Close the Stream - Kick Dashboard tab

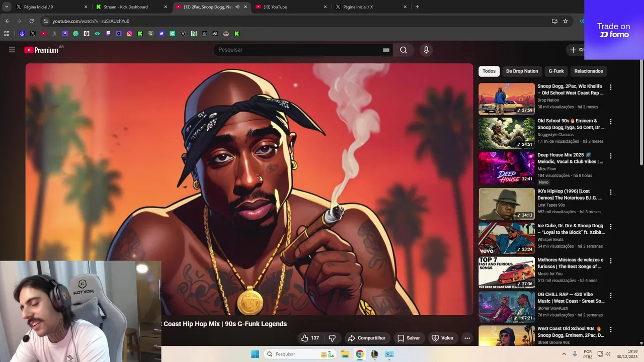click(x=166, y=7)
